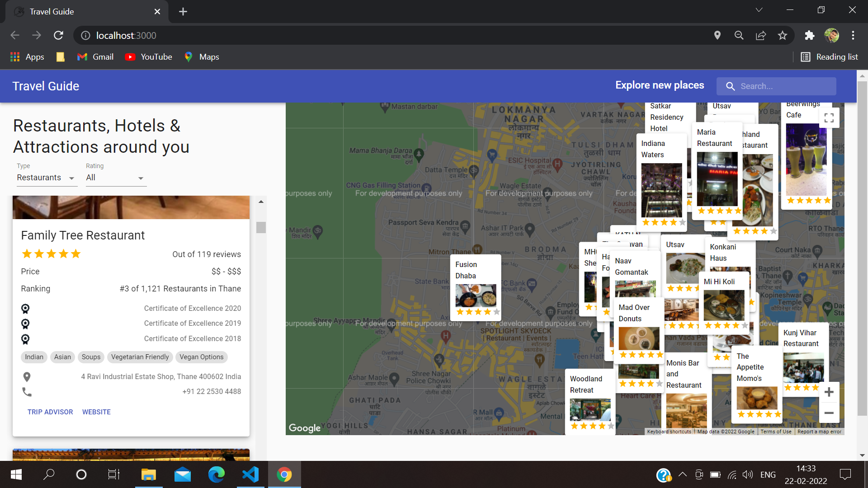Zoom in on the map
The height and width of the screenshot is (488, 868).
point(829,392)
